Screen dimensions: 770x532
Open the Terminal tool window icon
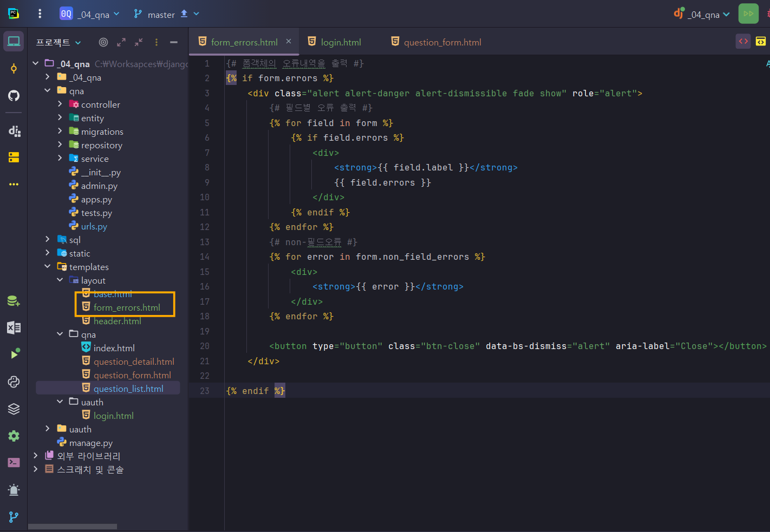pos(14,463)
